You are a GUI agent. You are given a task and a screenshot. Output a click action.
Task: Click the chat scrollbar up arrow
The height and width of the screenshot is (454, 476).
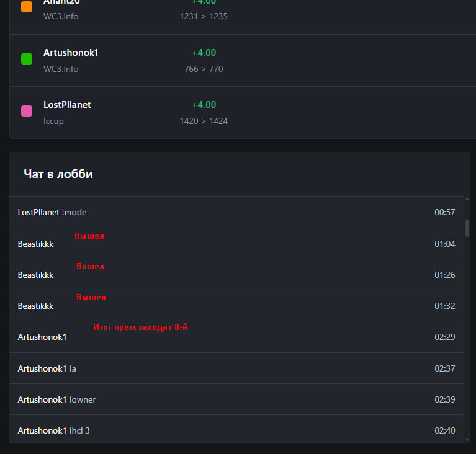[467, 199]
